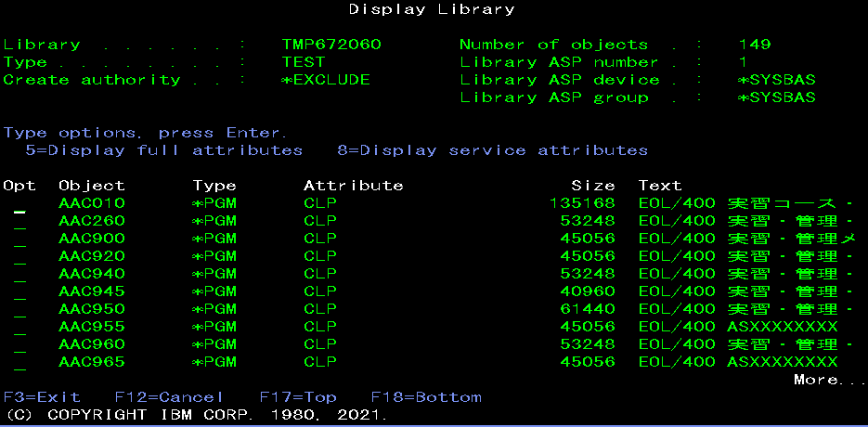Click the Object column header

[92, 186]
